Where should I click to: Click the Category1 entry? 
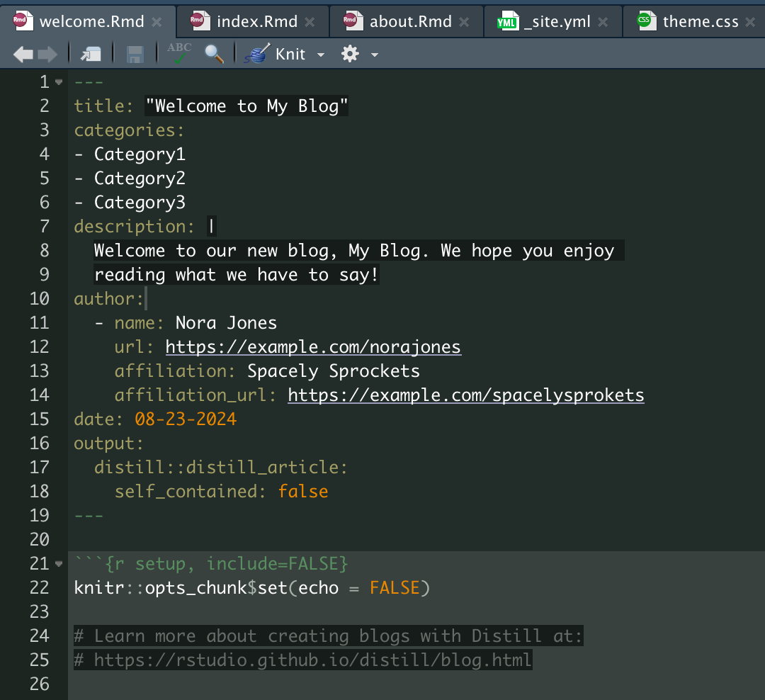click(140, 154)
